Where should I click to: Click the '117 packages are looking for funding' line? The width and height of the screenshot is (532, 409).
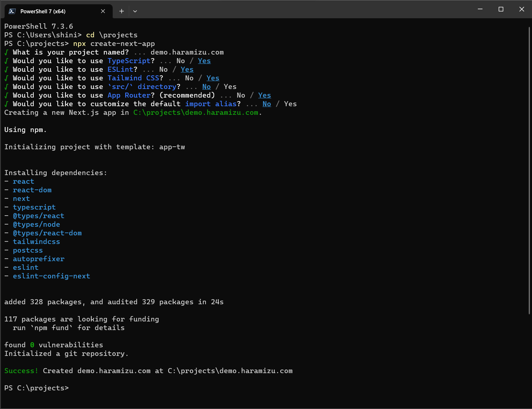tap(81, 319)
